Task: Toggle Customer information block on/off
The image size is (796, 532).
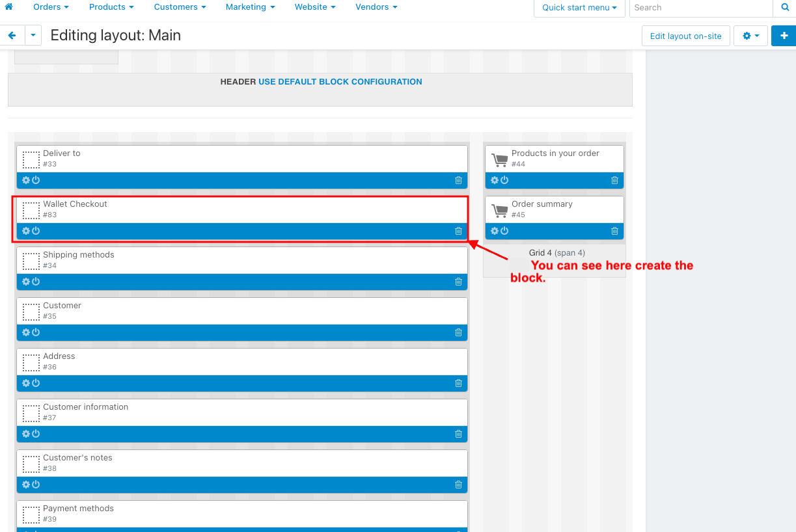Action: (x=36, y=434)
